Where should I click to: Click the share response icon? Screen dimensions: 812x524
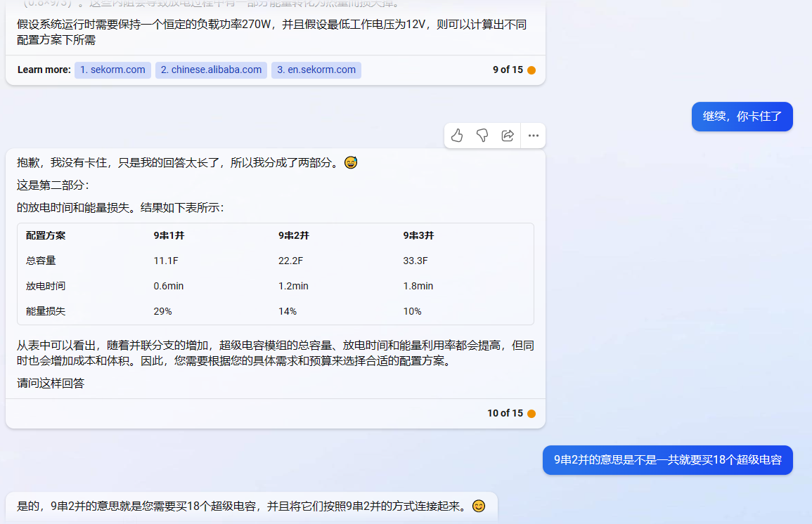point(508,136)
